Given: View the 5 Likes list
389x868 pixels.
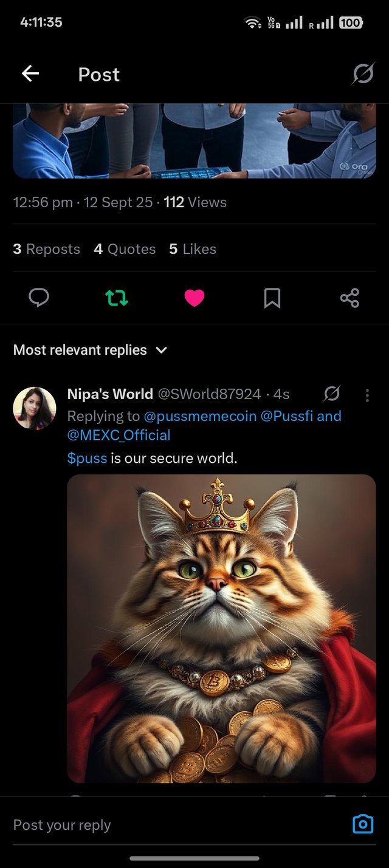Looking at the screenshot, I should click(x=193, y=249).
